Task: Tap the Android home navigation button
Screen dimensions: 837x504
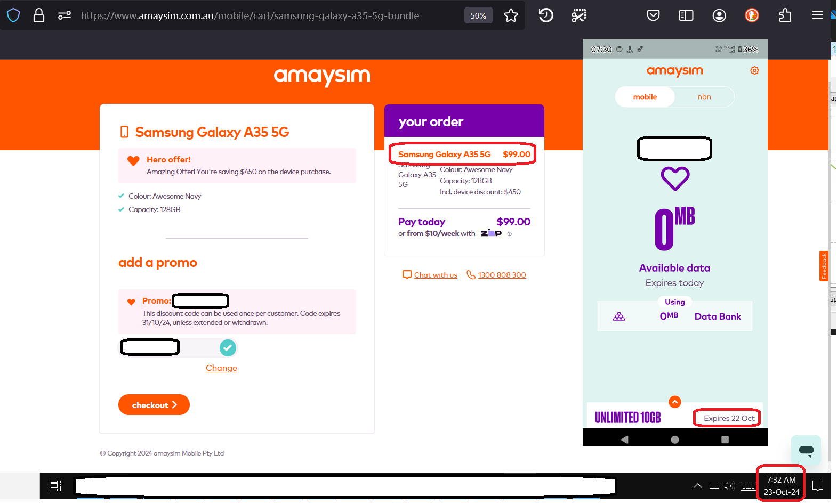Action: [x=675, y=440]
